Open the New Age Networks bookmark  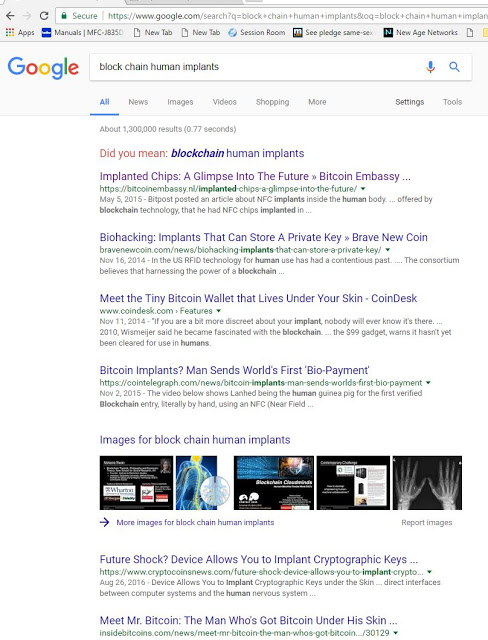pos(421,32)
